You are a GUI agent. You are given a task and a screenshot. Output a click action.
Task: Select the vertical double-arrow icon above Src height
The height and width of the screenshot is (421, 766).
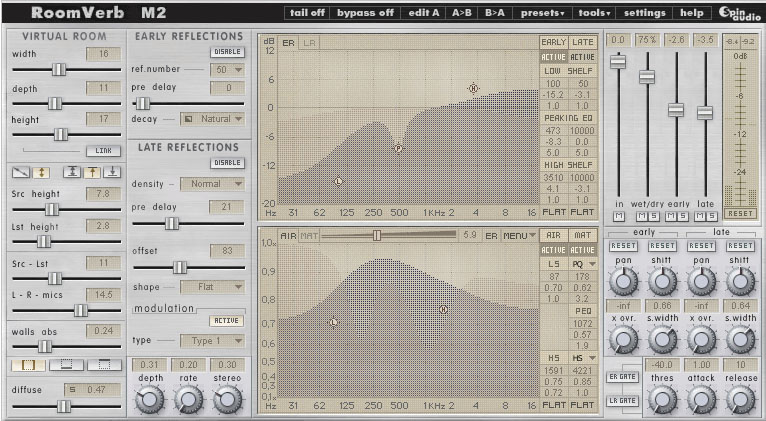41,172
